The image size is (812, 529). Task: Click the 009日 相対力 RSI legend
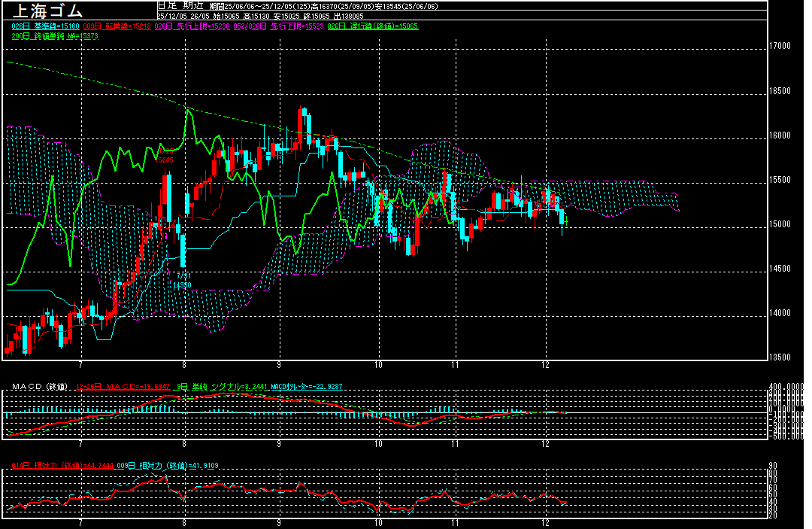click(159, 465)
